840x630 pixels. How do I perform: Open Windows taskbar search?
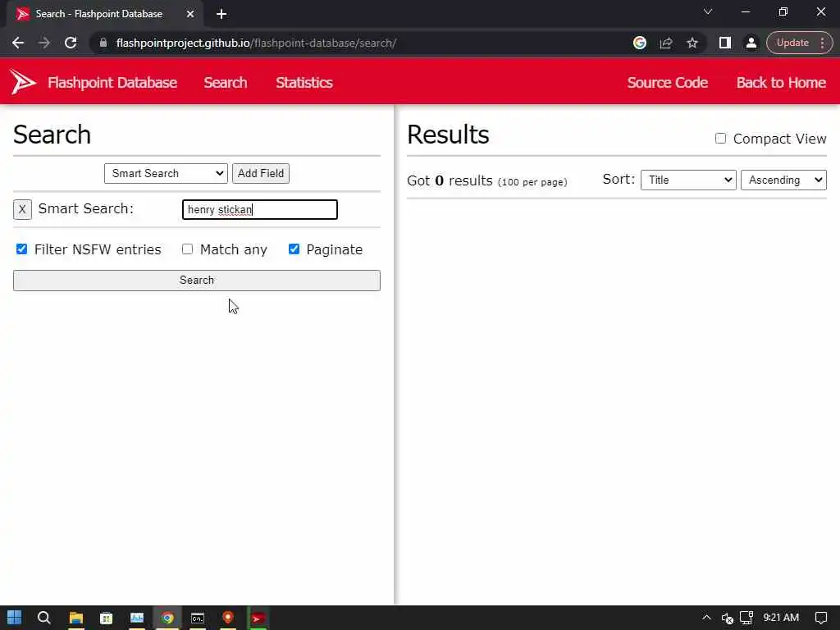pos(44,618)
